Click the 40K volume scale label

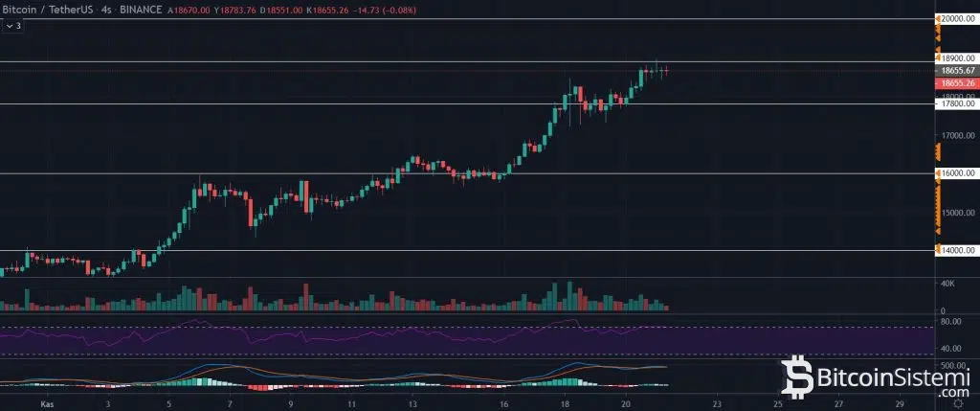pyautogui.click(x=947, y=284)
